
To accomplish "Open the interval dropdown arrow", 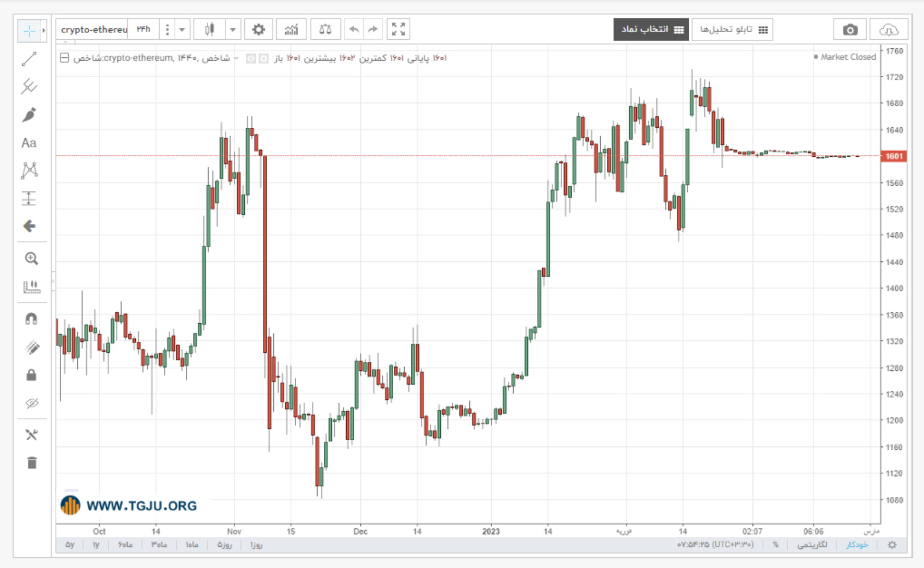I will point(182,30).
